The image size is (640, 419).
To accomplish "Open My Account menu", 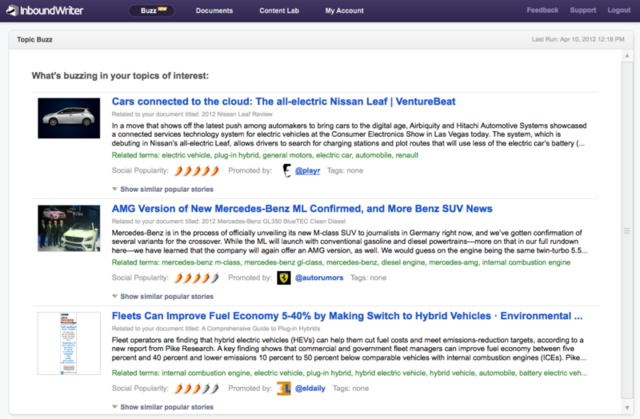I will coord(344,11).
